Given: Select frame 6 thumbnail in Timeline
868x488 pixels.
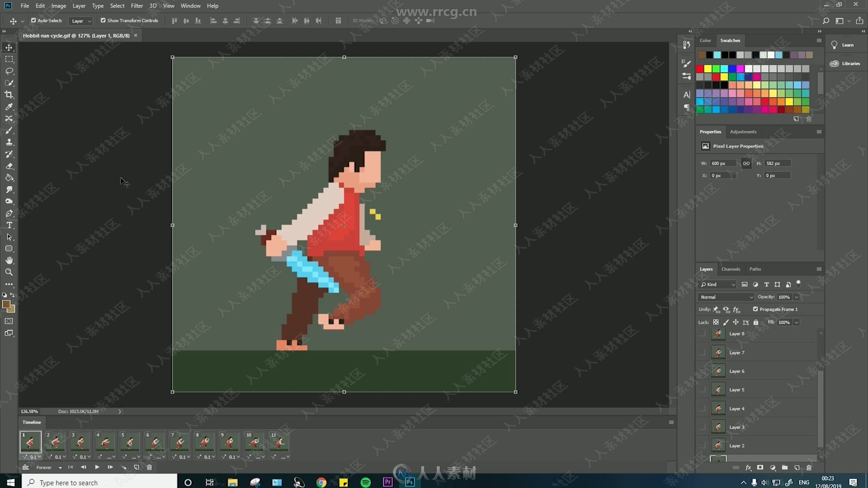Looking at the screenshot, I should [x=155, y=442].
